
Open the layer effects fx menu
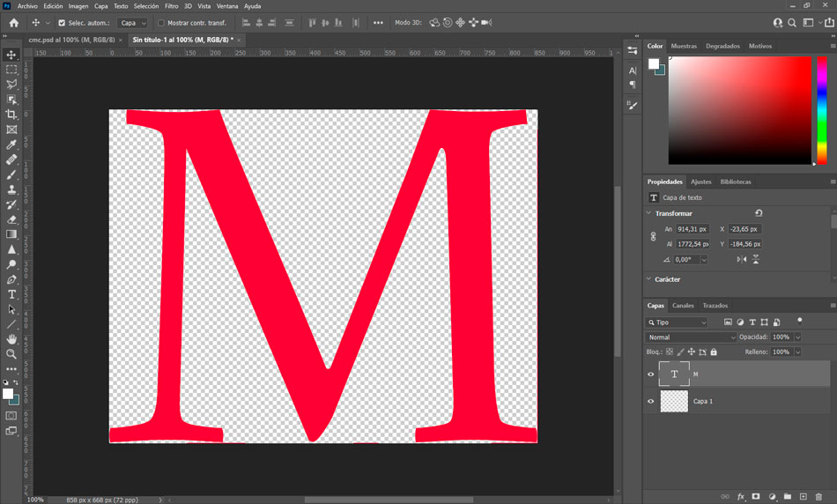(741, 497)
